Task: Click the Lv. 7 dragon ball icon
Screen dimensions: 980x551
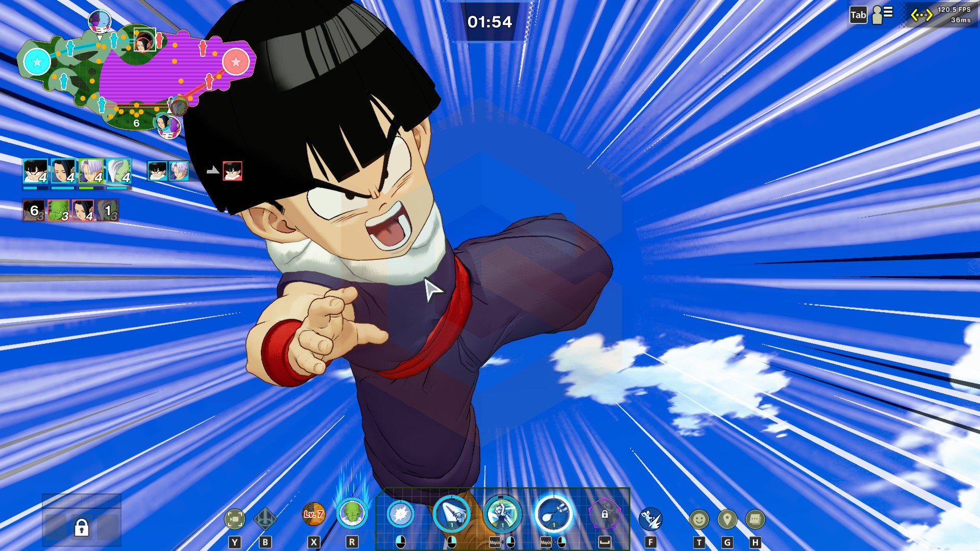Action: click(x=314, y=514)
